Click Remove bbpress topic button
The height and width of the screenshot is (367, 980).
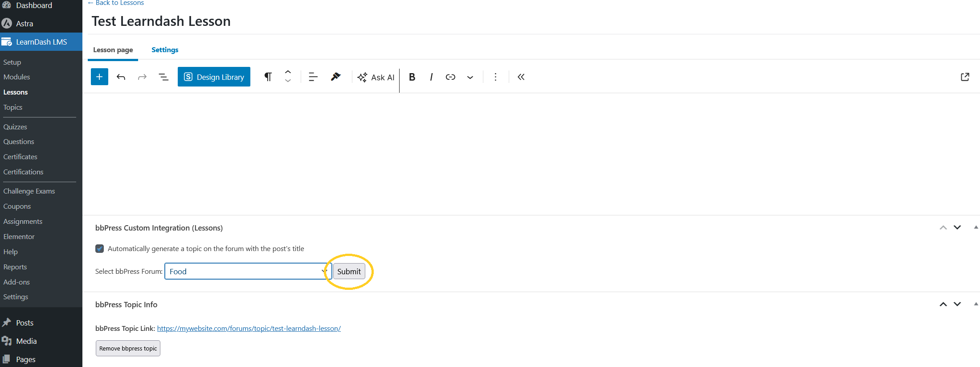tap(128, 348)
